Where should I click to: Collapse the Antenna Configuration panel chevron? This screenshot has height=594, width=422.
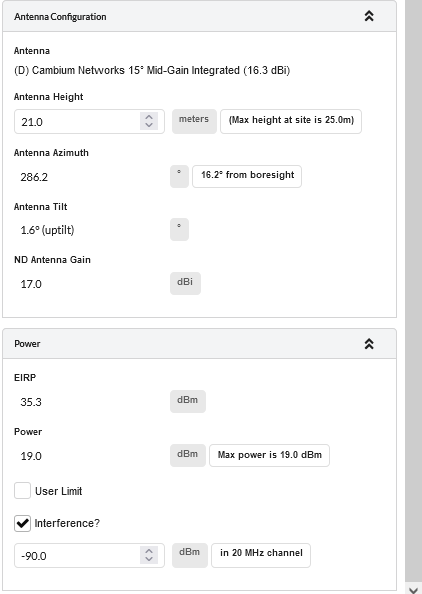tap(369, 16)
